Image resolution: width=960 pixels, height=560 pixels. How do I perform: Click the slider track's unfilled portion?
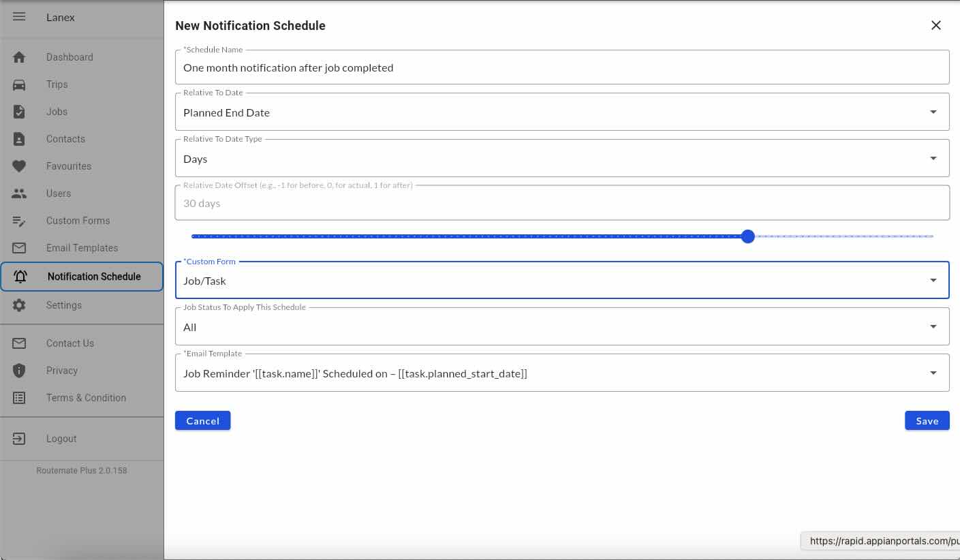coord(844,236)
